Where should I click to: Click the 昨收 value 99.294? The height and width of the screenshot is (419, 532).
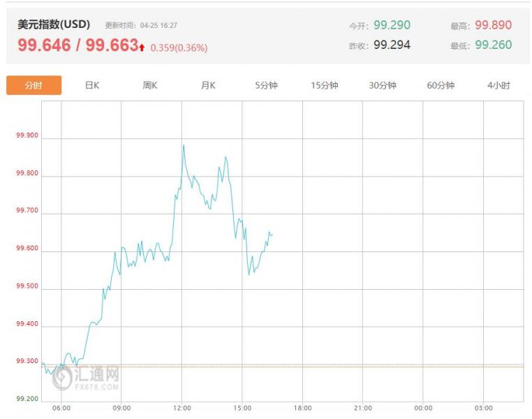click(x=392, y=45)
